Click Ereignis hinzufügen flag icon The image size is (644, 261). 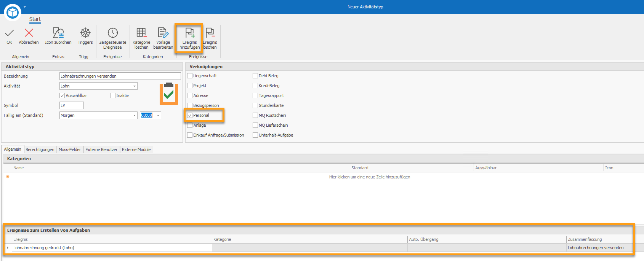click(189, 33)
